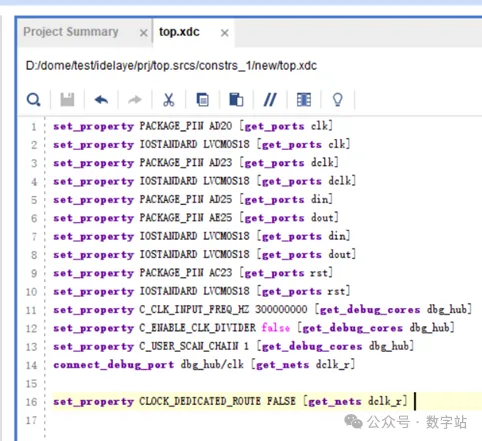Paste using the clipboard icon
This screenshot has height=441, width=482.
coord(236,100)
